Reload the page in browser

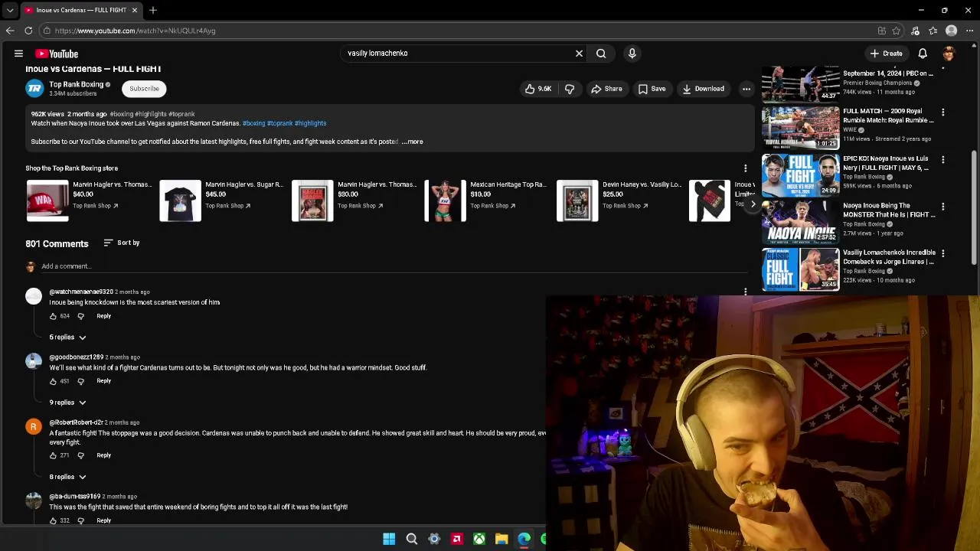pyautogui.click(x=28, y=31)
